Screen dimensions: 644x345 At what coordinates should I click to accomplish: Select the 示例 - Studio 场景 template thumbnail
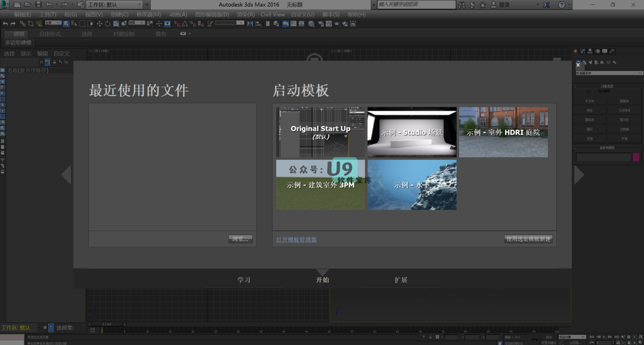[412, 133]
